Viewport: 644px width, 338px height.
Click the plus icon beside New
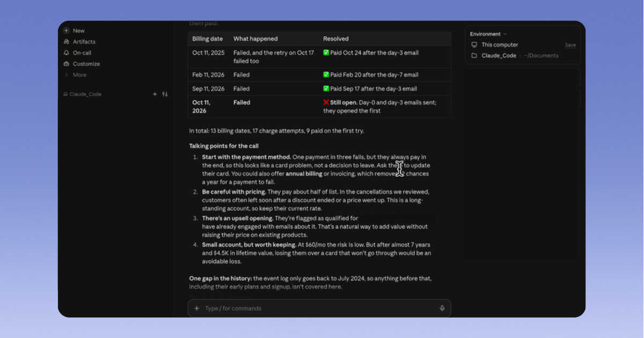point(67,31)
